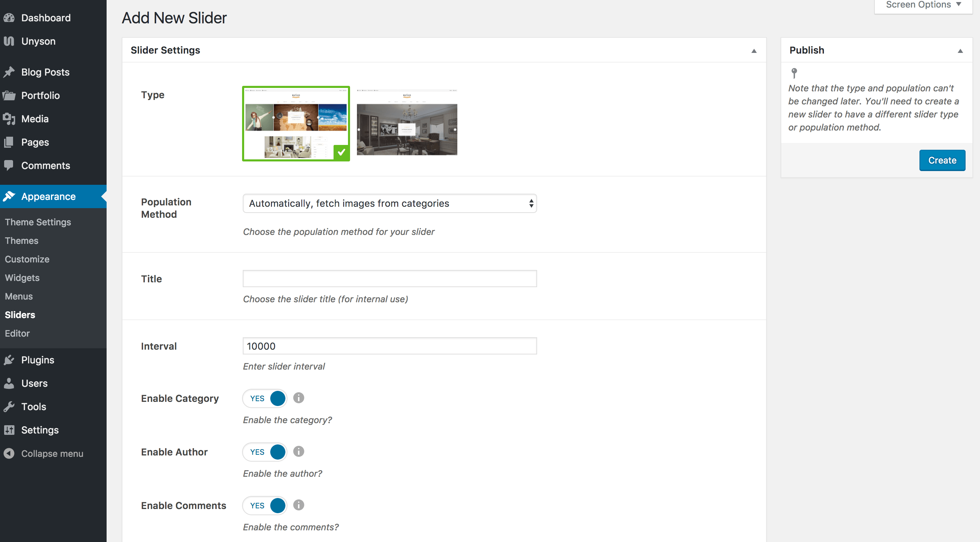
Task: Click the Create button
Action: coord(942,160)
